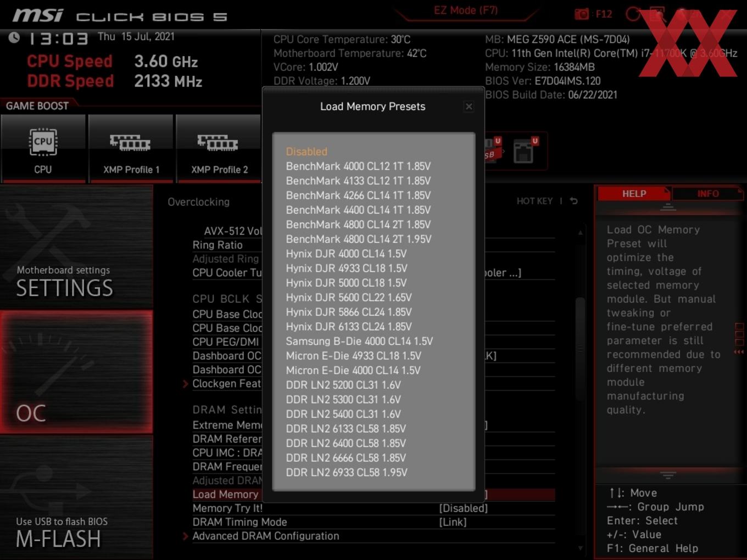
Task: Select Hynix DJR 5866 CL24 1.85V preset
Action: coord(349,312)
